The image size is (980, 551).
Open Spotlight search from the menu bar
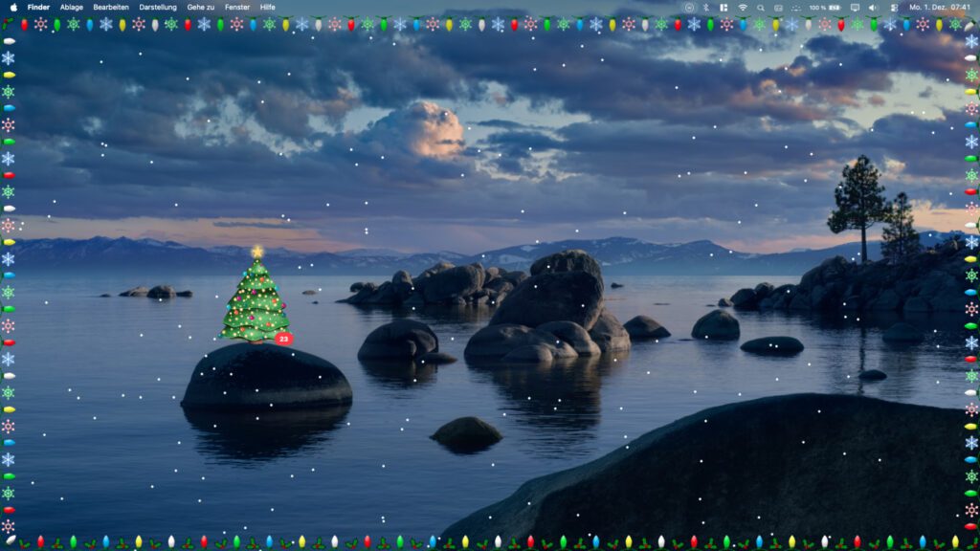[761, 7]
